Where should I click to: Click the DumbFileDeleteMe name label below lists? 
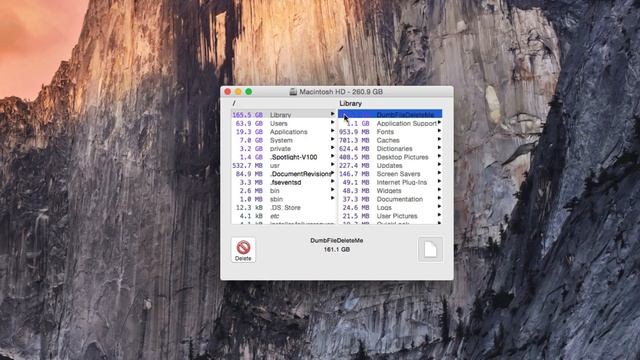337,240
